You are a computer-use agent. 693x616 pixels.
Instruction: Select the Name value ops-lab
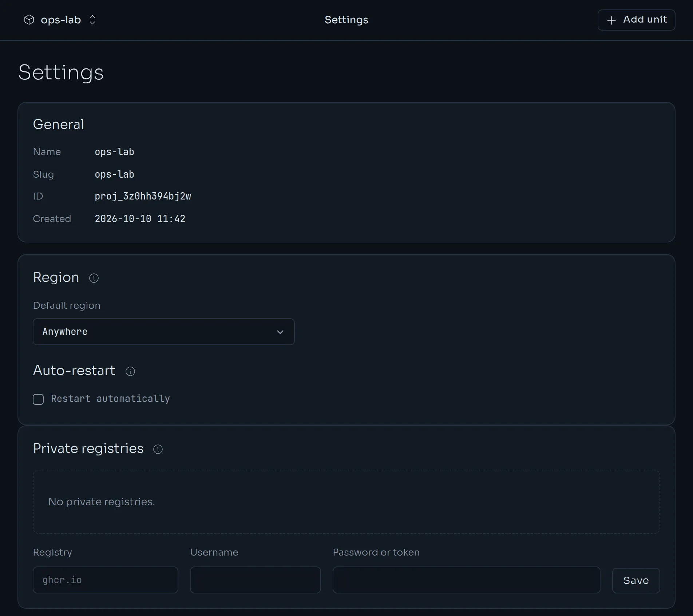115,152
